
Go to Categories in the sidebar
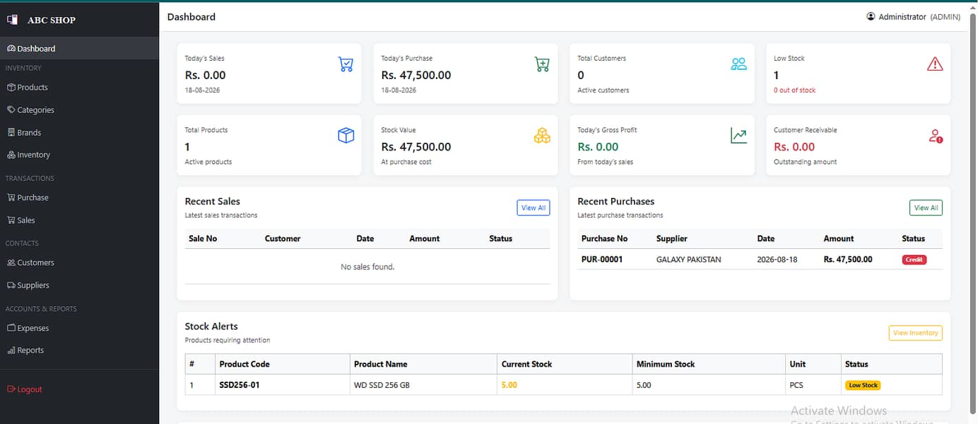[79, 110]
